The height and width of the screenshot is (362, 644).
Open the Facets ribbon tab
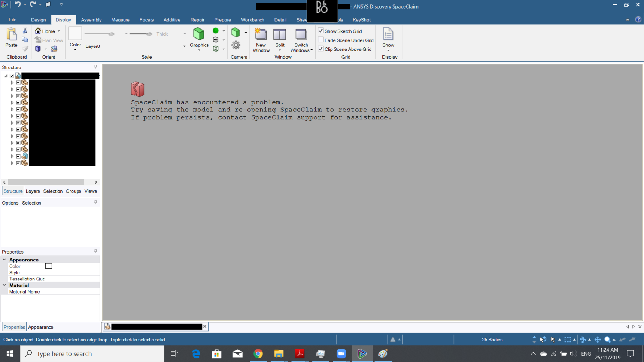coord(146,20)
